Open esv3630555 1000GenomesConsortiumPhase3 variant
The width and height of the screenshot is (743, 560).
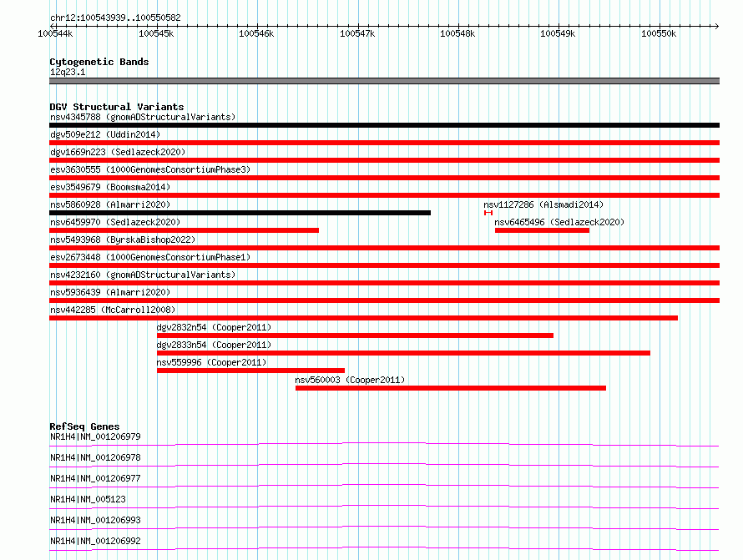[150, 169]
